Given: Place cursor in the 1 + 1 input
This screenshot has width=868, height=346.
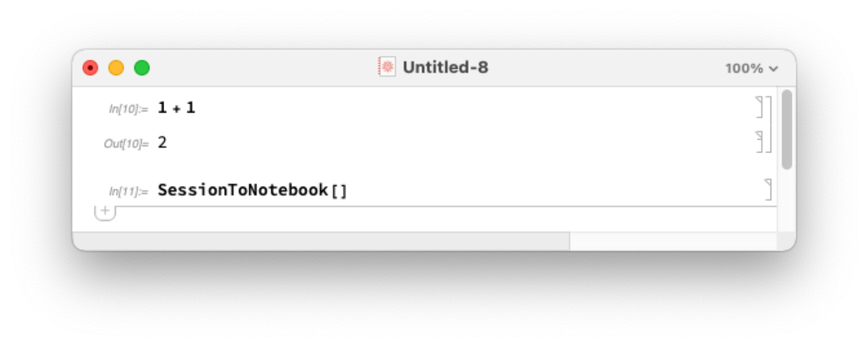Looking at the screenshot, I should (x=176, y=108).
